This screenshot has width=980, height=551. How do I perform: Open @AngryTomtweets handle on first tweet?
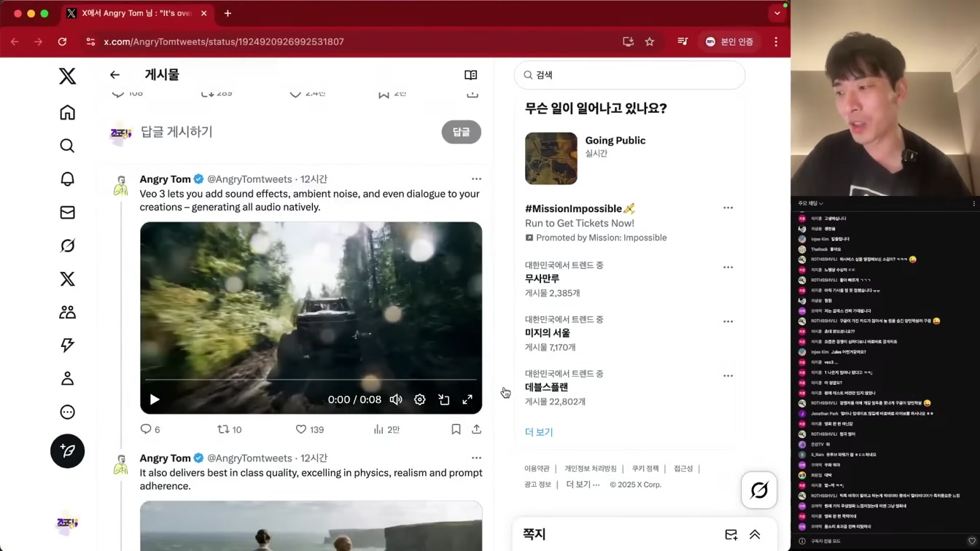tap(249, 179)
